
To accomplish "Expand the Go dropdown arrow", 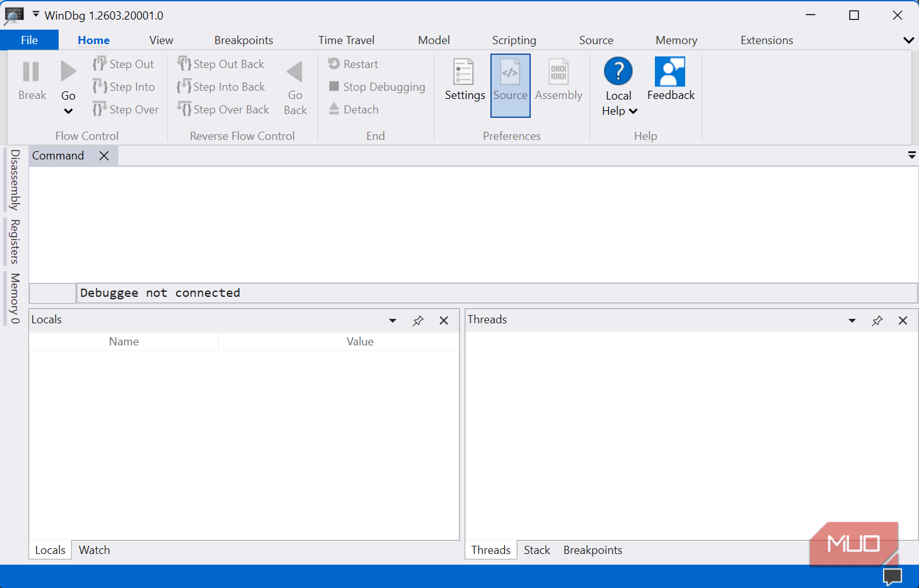I will [68, 112].
